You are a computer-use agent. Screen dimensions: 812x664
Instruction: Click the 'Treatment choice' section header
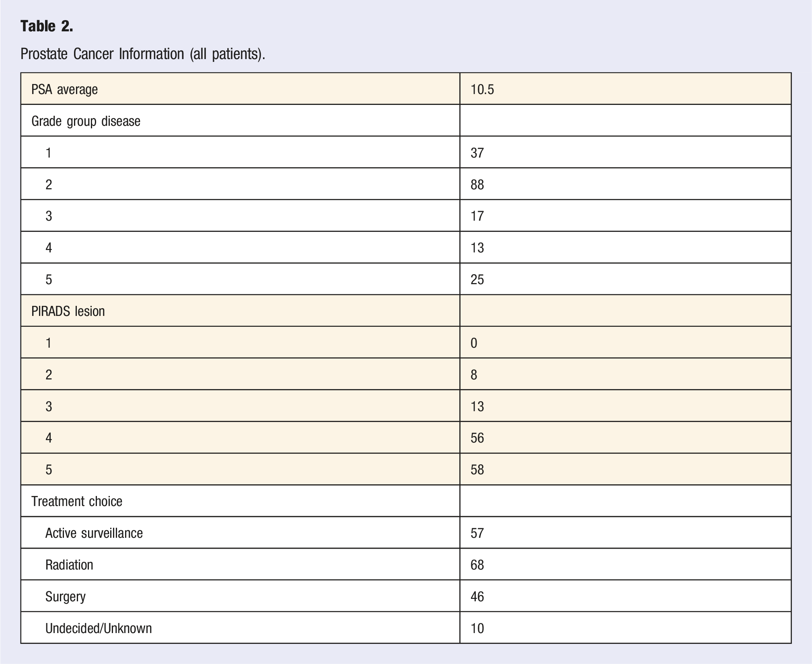(77, 501)
